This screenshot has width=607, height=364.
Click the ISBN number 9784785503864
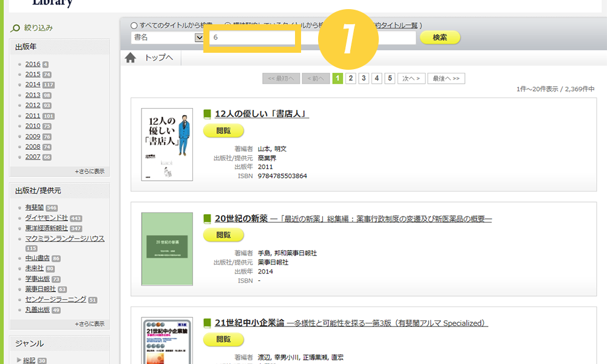pyautogui.click(x=283, y=176)
